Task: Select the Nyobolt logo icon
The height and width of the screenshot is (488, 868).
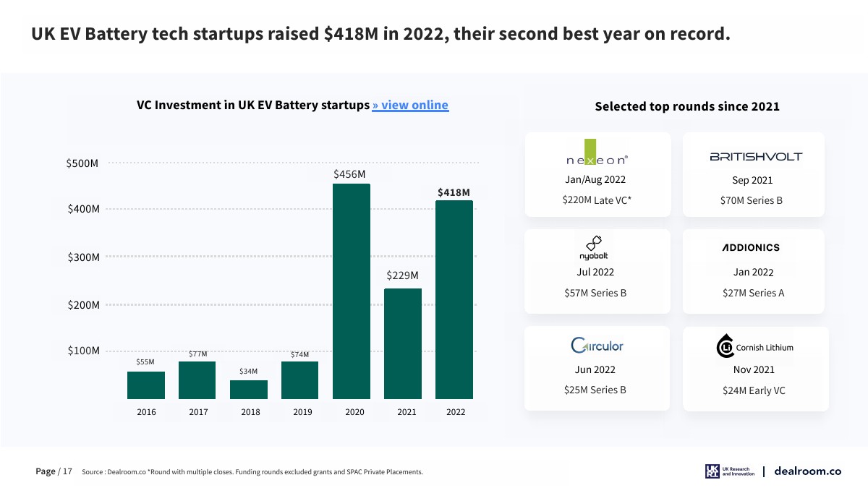Action: (594, 247)
